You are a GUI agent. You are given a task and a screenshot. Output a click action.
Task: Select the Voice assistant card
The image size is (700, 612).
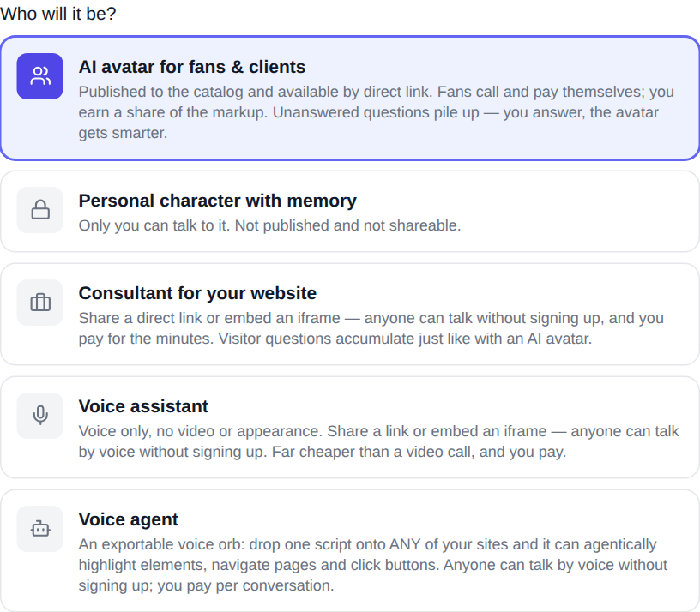350,428
